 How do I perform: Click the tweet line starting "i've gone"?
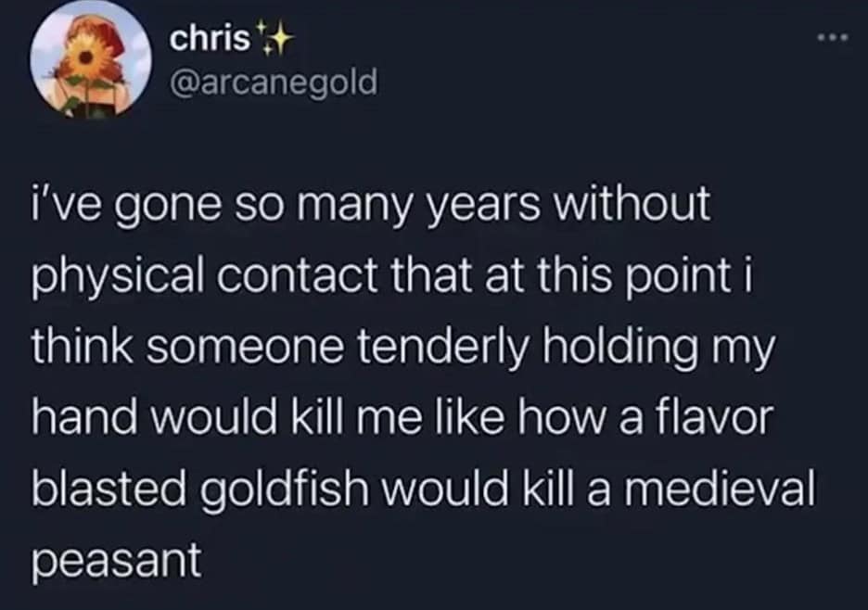[369, 205]
